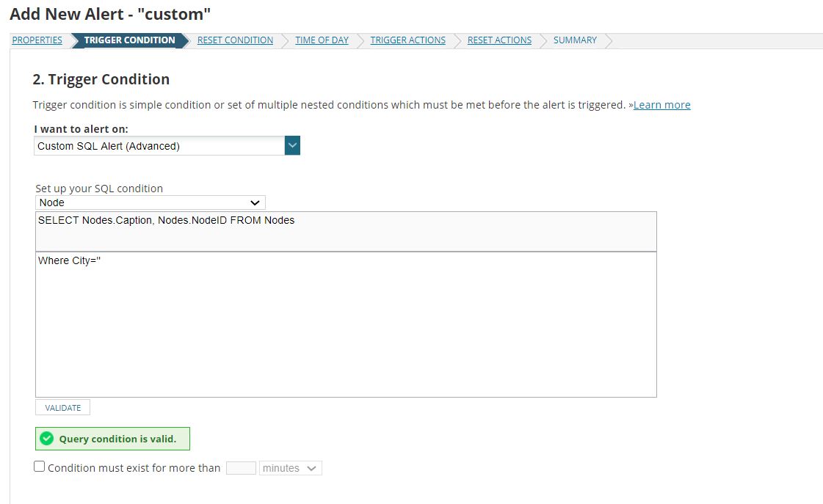Click the SELECT Nodes.Caption query box
823x504 pixels.
[x=345, y=231]
